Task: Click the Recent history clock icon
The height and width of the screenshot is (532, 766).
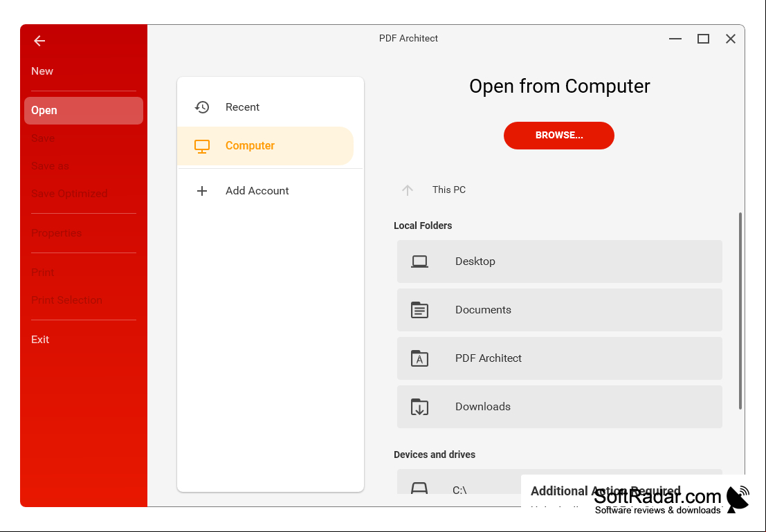Action: [x=202, y=107]
